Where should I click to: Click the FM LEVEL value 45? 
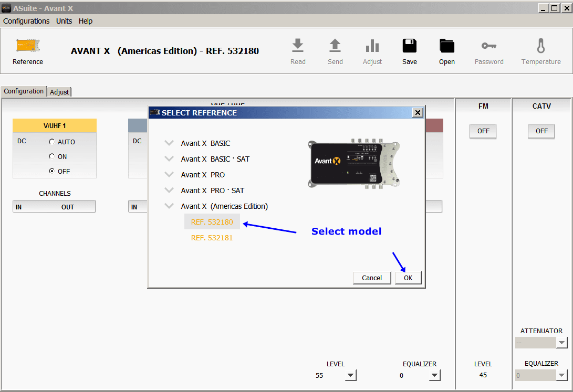point(483,375)
